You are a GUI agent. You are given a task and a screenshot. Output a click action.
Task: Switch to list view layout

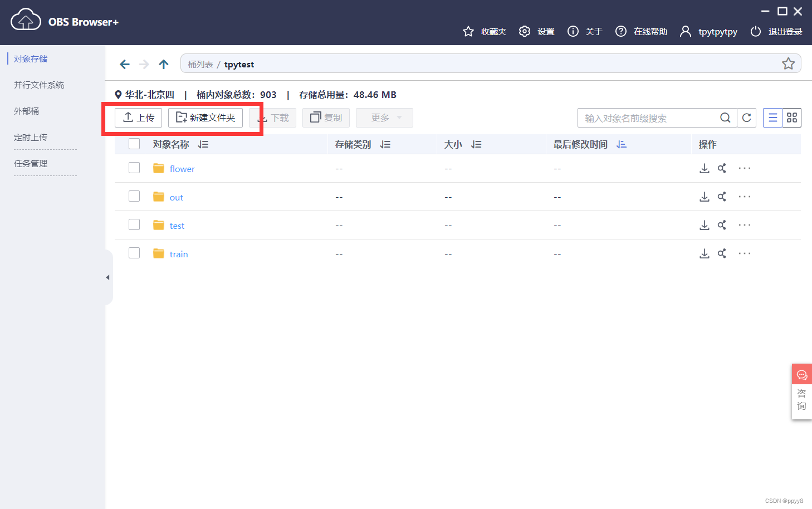tap(772, 118)
